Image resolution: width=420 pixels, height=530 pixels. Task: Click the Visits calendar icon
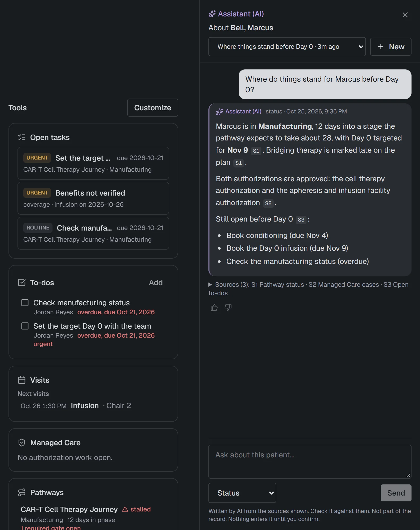(x=22, y=380)
